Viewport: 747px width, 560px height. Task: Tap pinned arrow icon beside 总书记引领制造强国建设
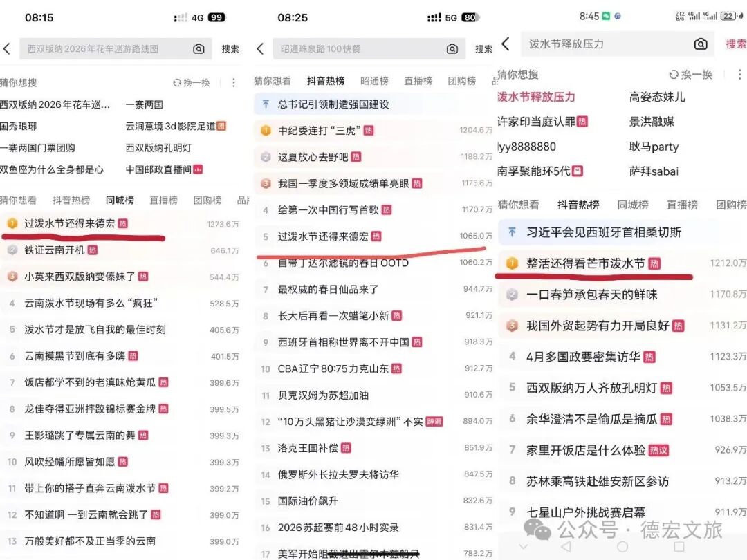266,104
